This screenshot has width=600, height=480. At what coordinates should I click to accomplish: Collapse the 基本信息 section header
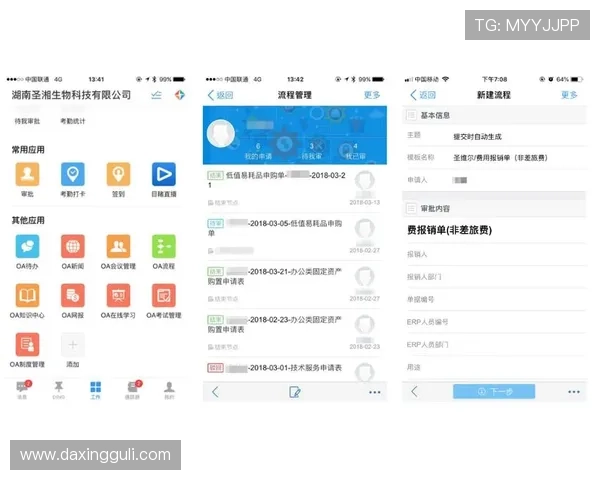pyautogui.click(x=494, y=115)
